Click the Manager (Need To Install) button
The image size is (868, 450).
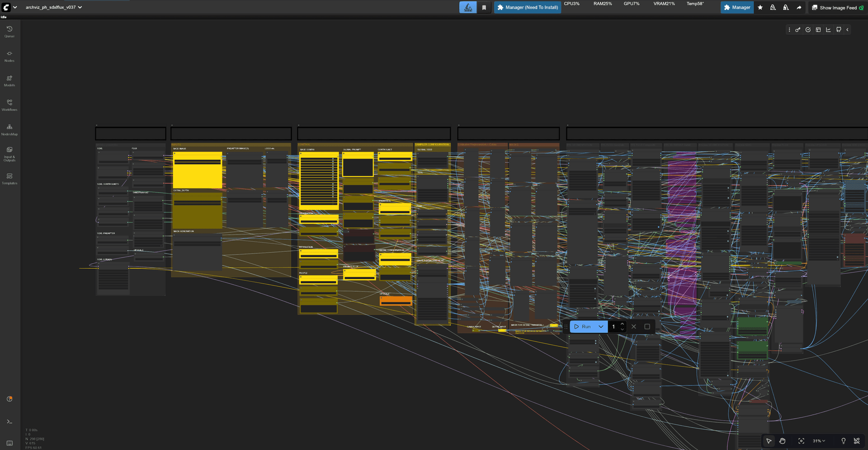tap(527, 7)
